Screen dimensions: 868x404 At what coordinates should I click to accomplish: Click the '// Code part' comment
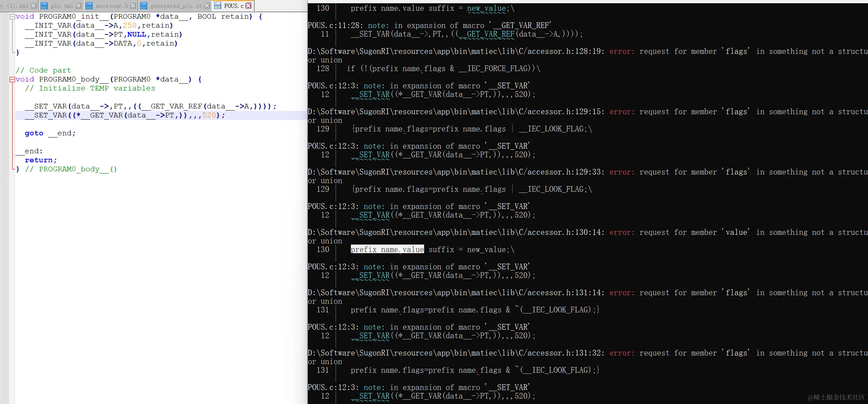(43, 70)
